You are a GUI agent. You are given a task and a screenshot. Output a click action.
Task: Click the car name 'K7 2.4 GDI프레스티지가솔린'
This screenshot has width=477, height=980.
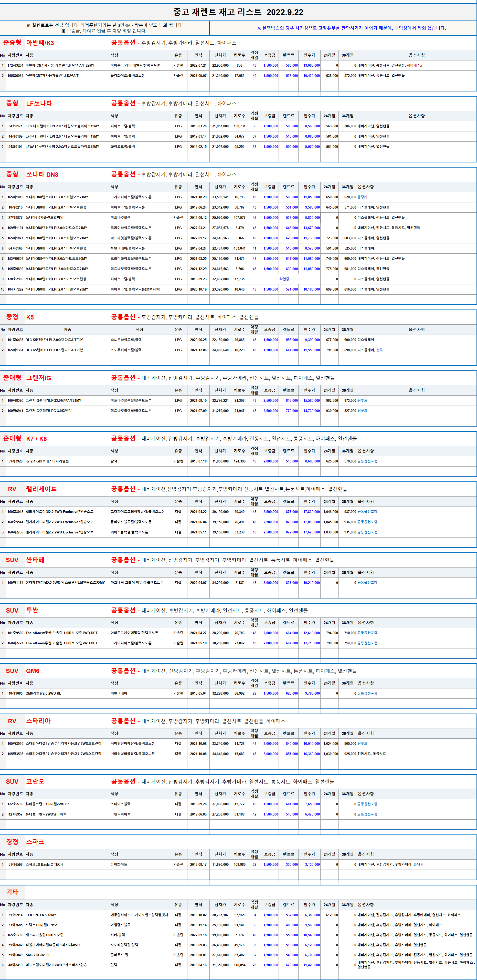pyautogui.click(x=47, y=461)
